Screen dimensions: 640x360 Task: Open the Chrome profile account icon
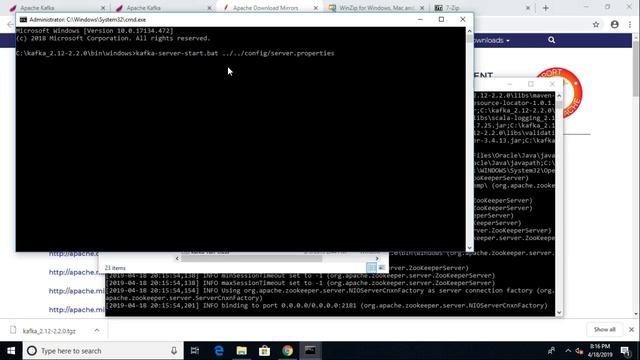(x=615, y=24)
